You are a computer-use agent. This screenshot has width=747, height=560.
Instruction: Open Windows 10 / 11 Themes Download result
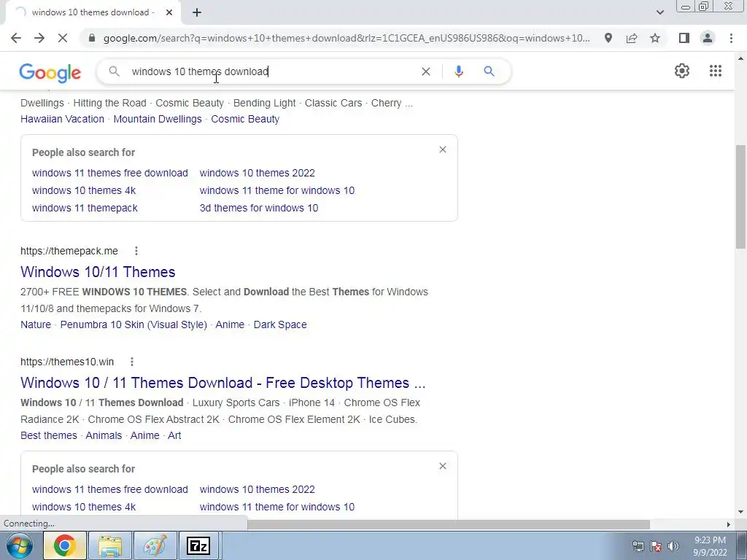pyautogui.click(x=223, y=383)
